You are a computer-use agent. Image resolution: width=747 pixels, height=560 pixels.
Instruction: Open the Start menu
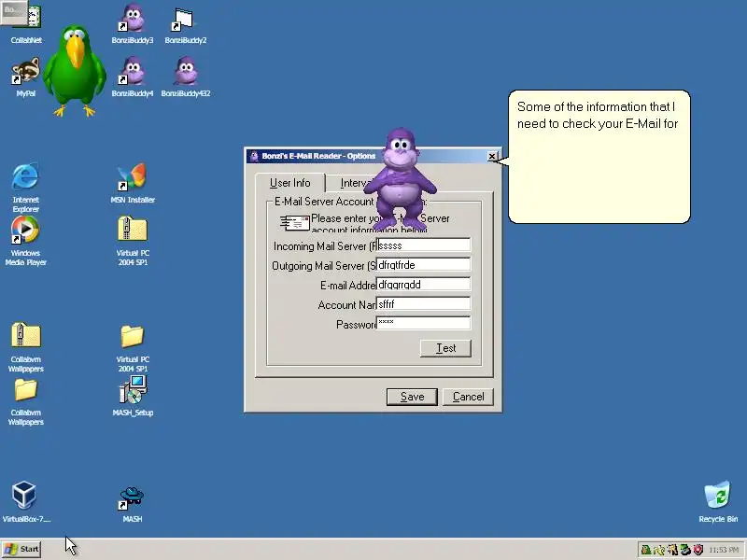click(x=21, y=549)
